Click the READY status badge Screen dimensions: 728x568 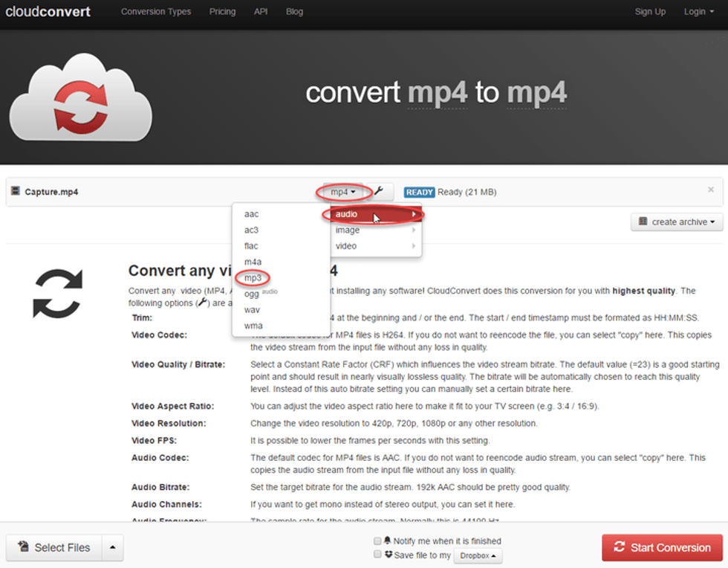pos(418,191)
